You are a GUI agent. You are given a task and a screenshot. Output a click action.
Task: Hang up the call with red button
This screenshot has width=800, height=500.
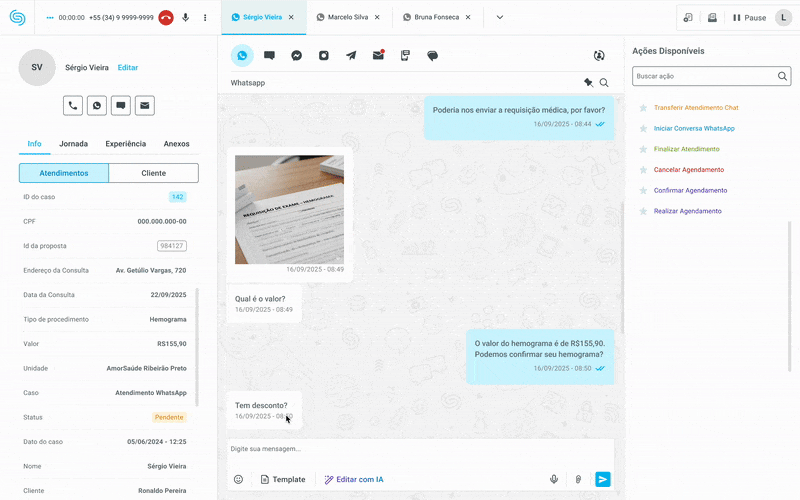166,17
